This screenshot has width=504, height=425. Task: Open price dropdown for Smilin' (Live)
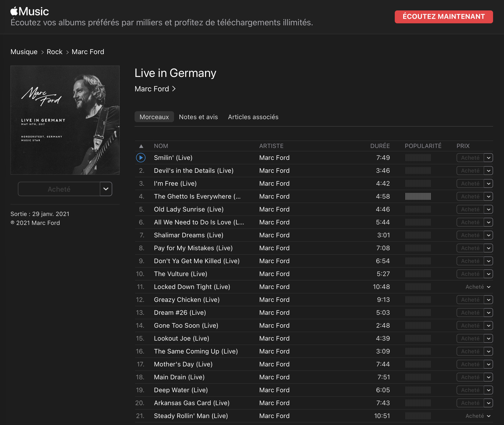(488, 158)
